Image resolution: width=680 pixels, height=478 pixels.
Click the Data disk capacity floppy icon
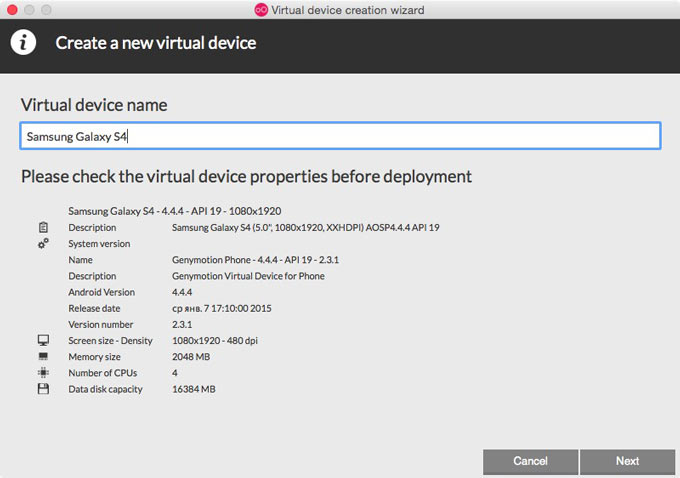[43, 389]
